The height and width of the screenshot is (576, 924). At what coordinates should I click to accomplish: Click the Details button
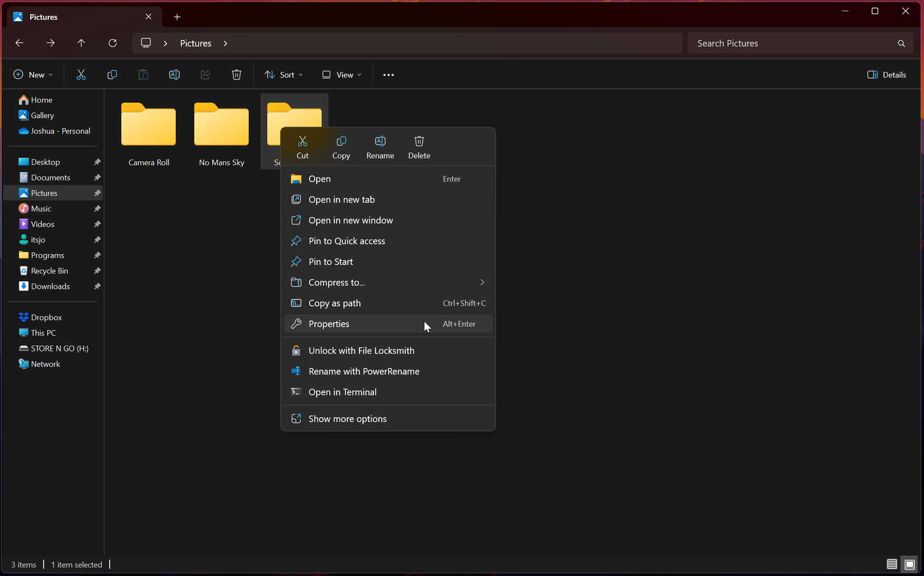pyautogui.click(x=886, y=74)
